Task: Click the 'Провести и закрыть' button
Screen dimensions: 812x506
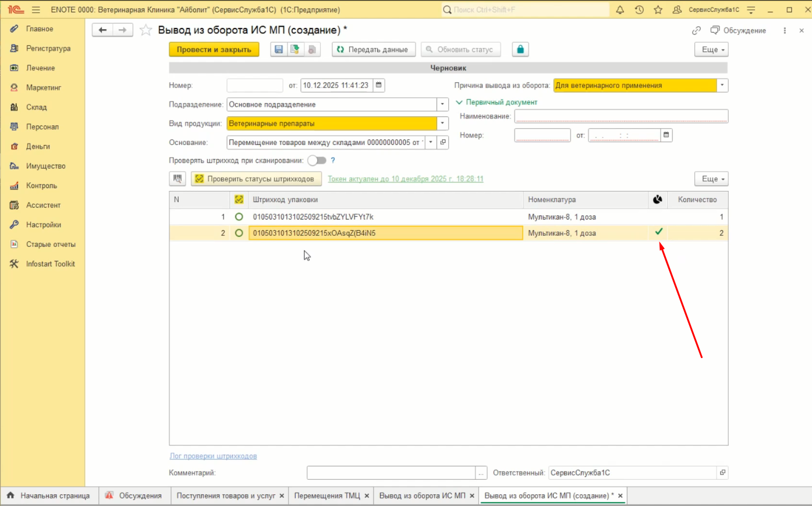Action: click(214, 49)
